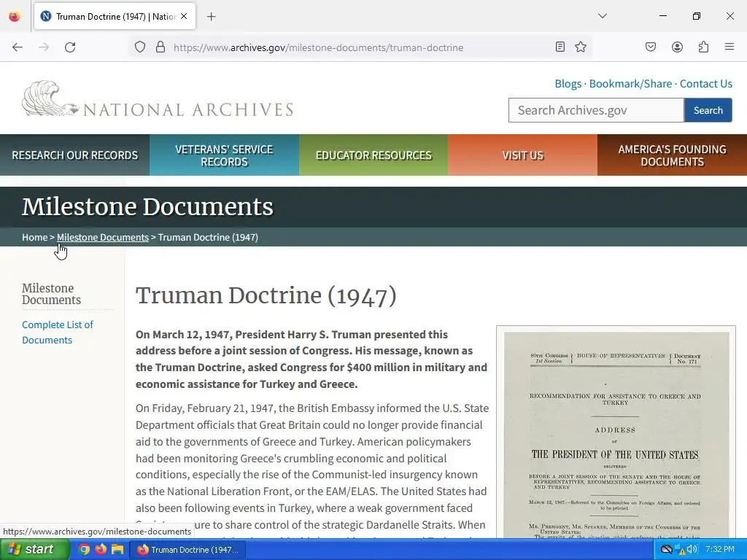Image resolution: width=747 pixels, height=560 pixels.
Task: Click the National Archives eagle logo
Action: [x=158, y=99]
